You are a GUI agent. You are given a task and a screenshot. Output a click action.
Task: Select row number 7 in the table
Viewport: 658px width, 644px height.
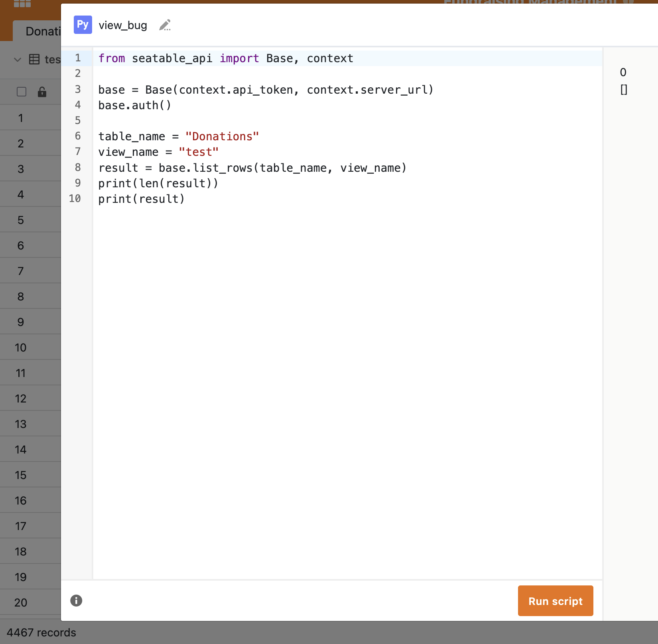(x=21, y=271)
